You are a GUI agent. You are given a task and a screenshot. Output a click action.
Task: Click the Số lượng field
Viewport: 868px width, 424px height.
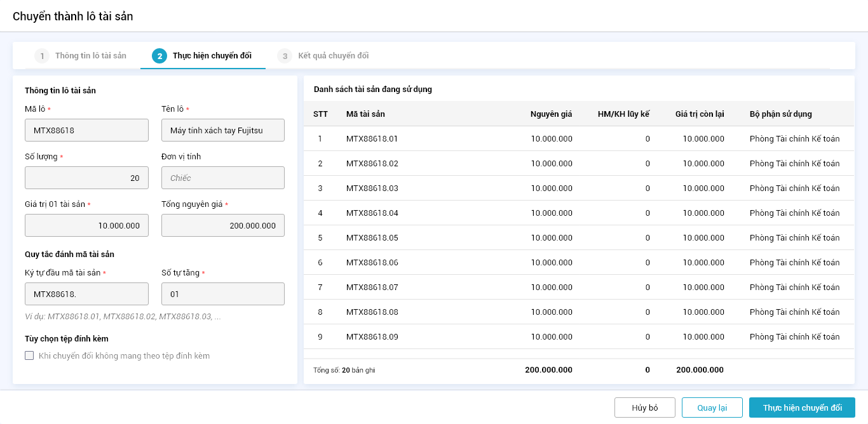pyautogui.click(x=86, y=178)
